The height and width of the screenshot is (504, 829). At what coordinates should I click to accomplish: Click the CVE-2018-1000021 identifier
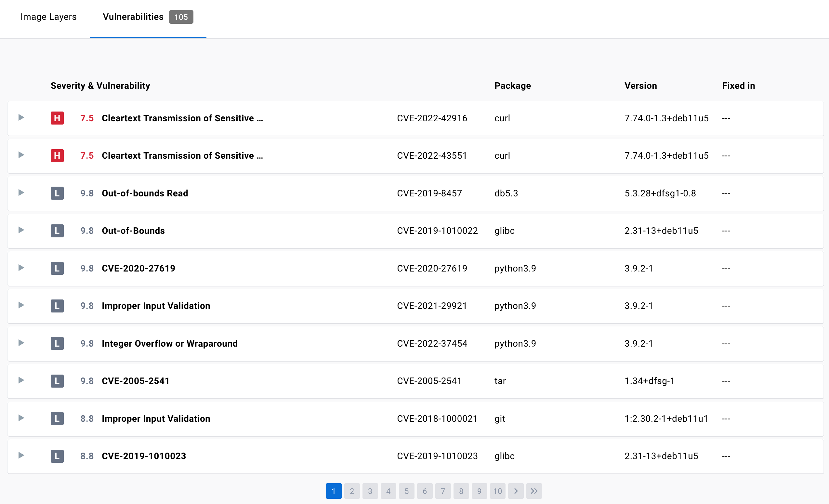coord(437,418)
